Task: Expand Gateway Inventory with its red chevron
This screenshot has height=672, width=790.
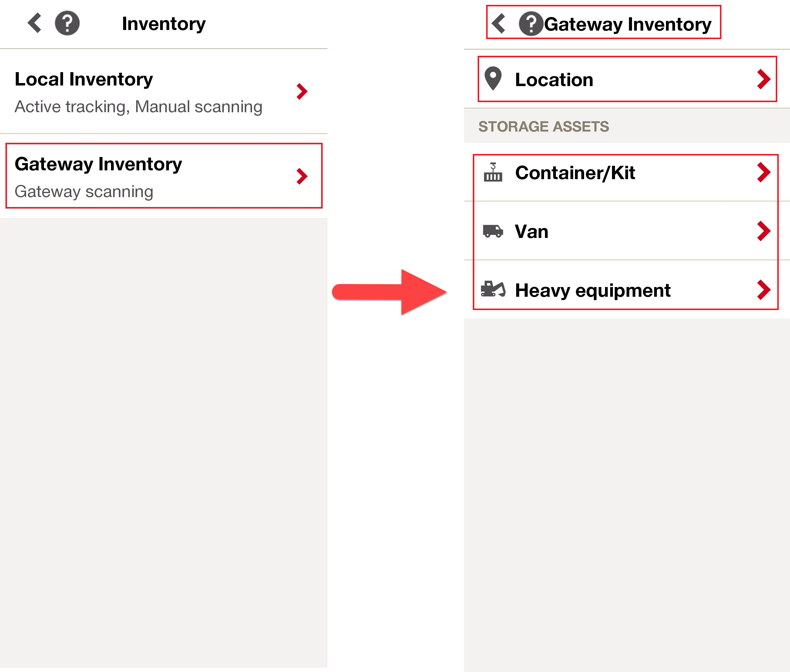Action: point(302,176)
